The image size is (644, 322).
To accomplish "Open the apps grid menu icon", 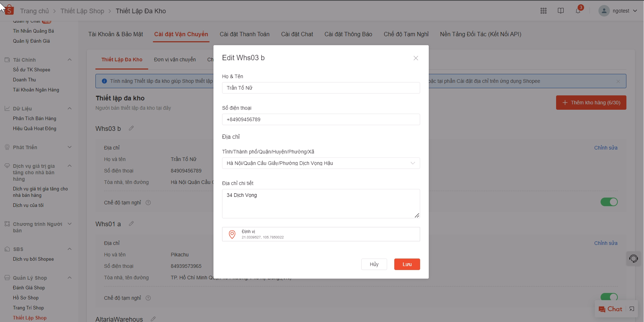I will [544, 11].
